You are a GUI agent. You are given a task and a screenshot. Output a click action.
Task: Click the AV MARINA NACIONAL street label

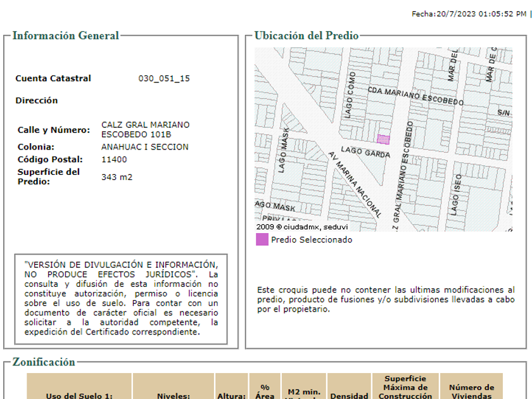pyautogui.click(x=355, y=184)
